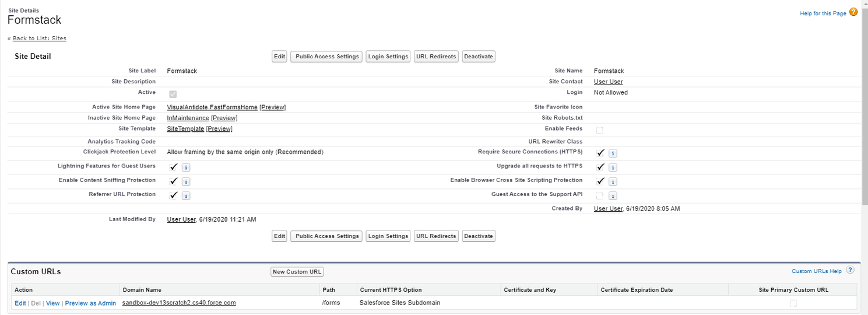Click the bottom Edit button
The image size is (868, 315).
280,236
